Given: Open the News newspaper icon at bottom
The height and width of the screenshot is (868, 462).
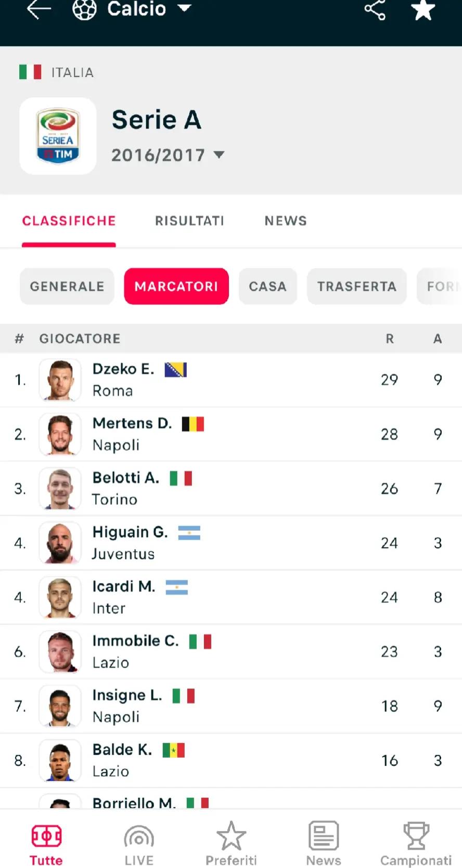Looking at the screenshot, I should click(x=324, y=836).
